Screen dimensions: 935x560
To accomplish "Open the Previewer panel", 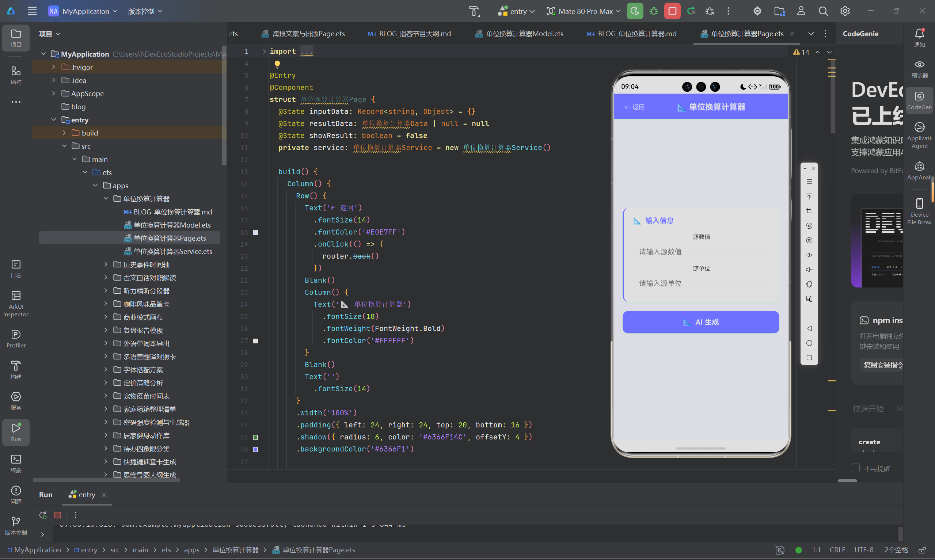I will click(x=919, y=69).
